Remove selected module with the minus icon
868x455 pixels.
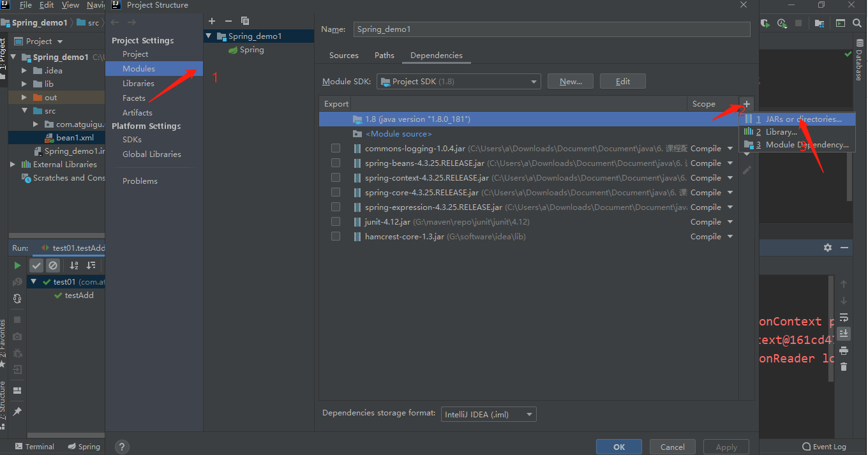[228, 21]
